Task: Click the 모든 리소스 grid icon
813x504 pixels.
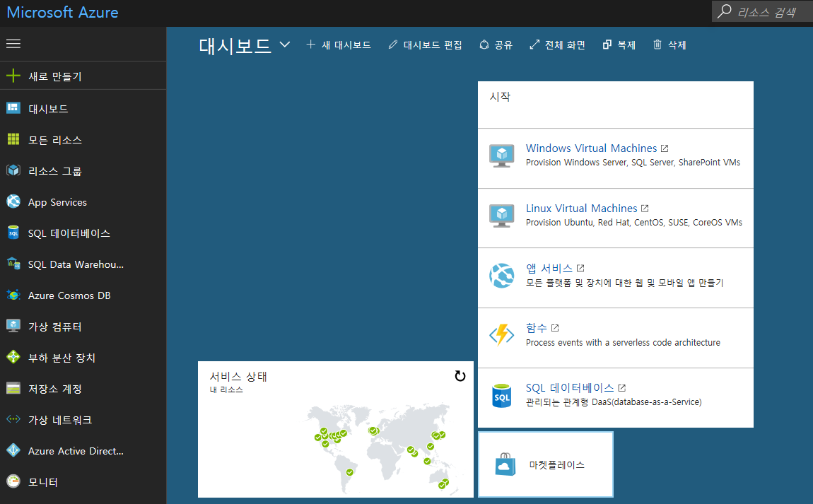Action: click(13, 139)
